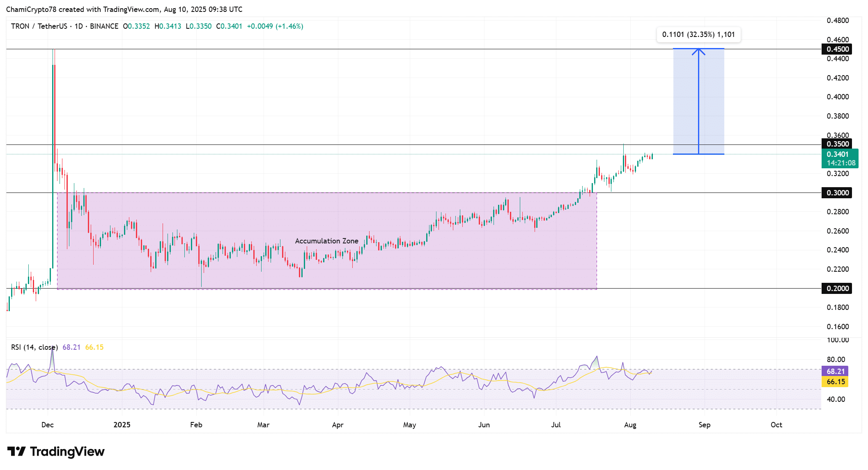The width and height of the screenshot is (868, 470).
Task: Click the Dec label on time axis
Action: 48,425
